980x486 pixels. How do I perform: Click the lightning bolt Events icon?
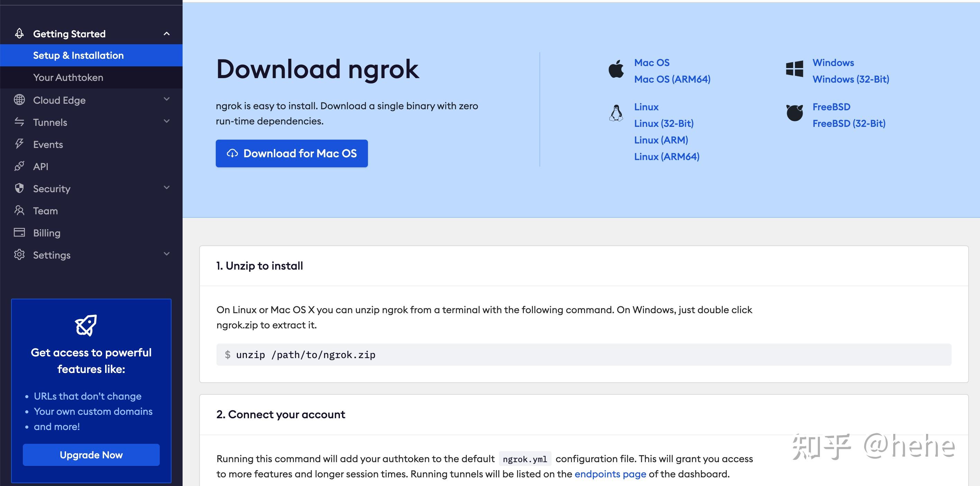tap(19, 144)
